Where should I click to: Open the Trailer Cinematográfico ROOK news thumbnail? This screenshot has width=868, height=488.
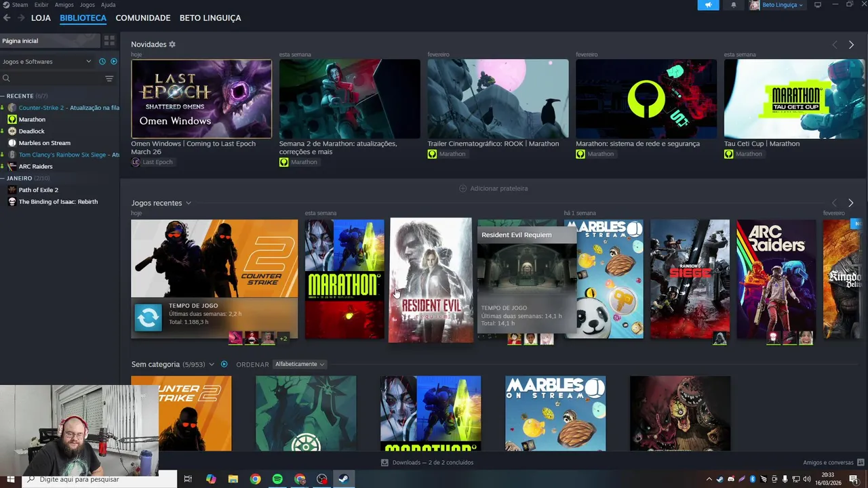click(498, 99)
